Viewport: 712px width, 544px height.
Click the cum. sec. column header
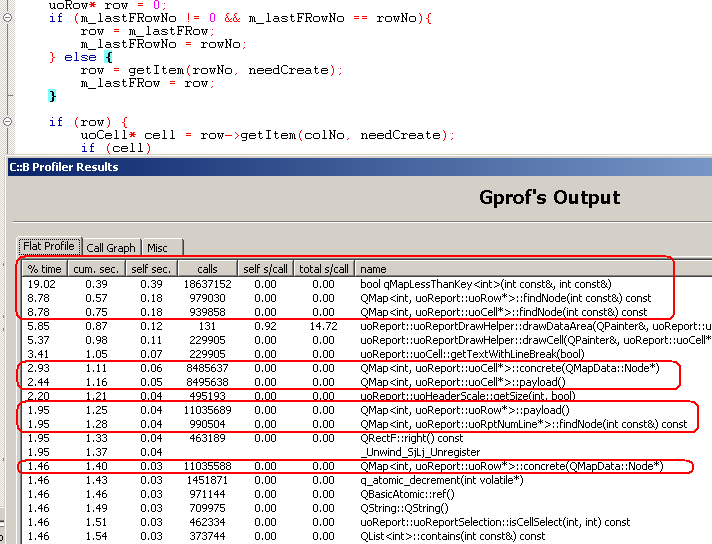pyautogui.click(x=97, y=269)
